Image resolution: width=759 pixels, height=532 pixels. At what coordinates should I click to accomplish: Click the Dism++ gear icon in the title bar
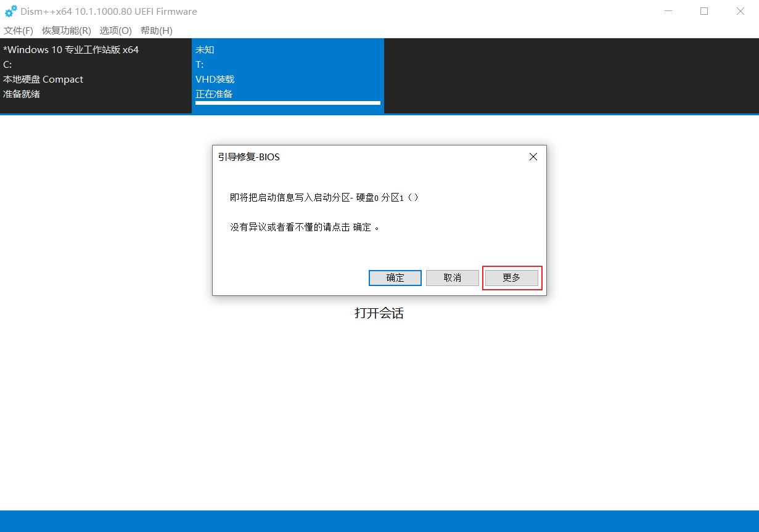point(10,11)
